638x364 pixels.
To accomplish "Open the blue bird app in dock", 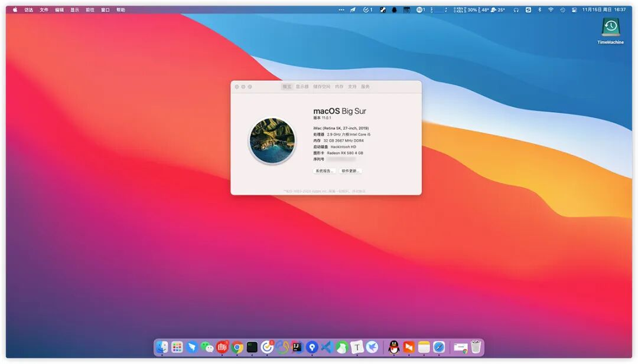I will pos(372,347).
